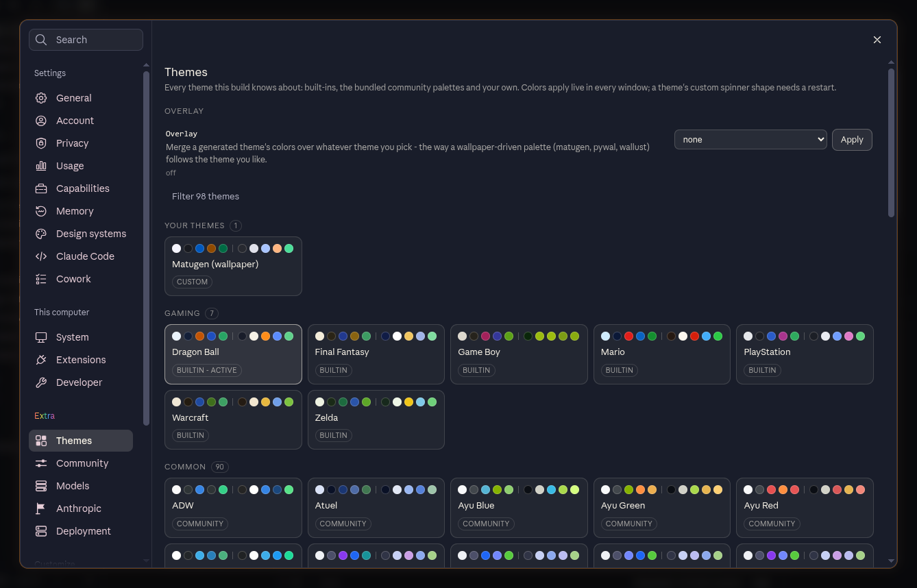The width and height of the screenshot is (917, 588).
Task: Choose the Final Fantasy theme card
Action: coord(376,354)
